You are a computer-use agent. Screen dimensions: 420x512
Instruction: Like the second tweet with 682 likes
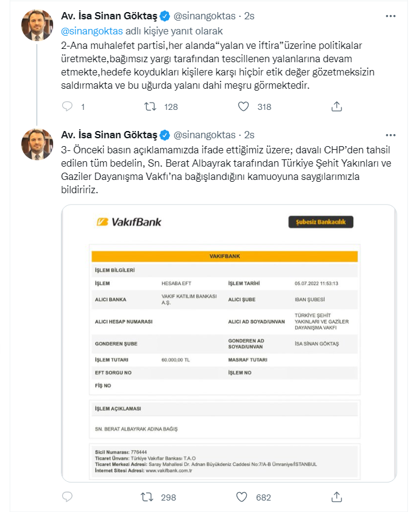tap(242, 497)
